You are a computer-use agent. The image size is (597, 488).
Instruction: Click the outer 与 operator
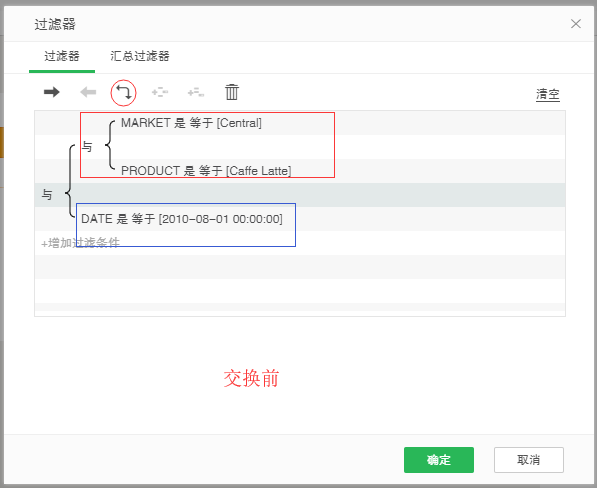pyautogui.click(x=47, y=195)
